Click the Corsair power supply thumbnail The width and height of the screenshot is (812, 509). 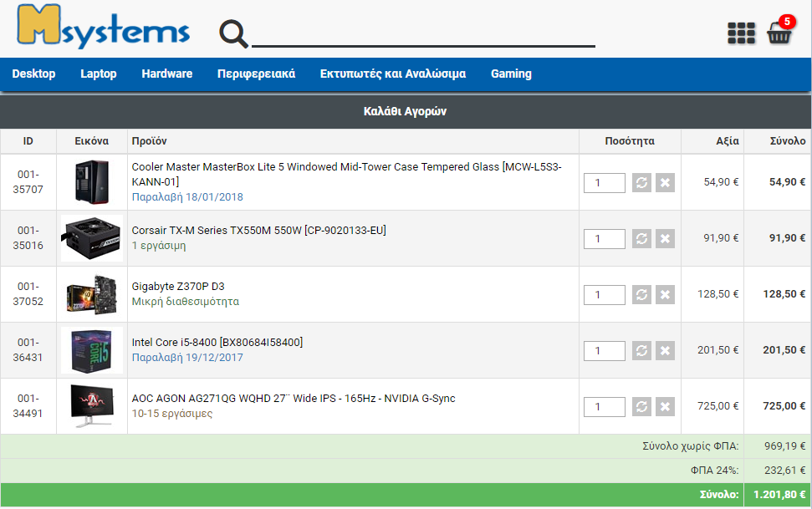(92, 238)
